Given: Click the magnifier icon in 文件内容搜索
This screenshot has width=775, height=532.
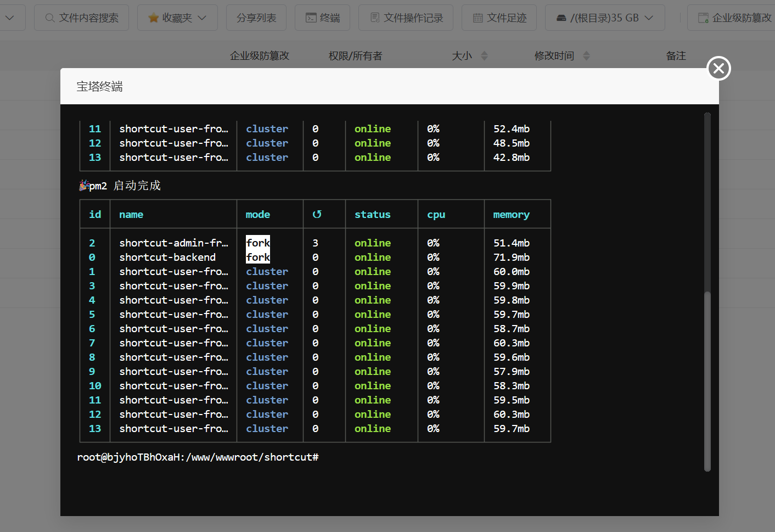Looking at the screenshot, I should 50,18.
